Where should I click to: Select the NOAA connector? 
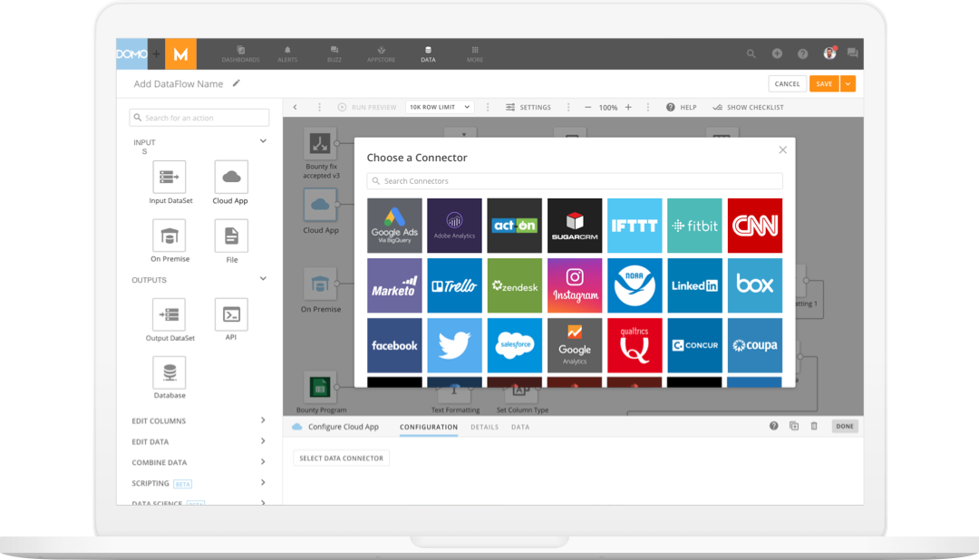tap(635, 285)
